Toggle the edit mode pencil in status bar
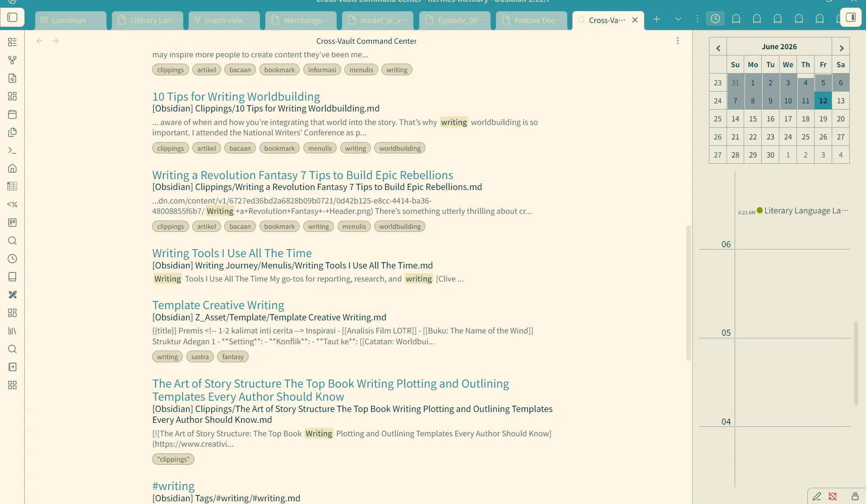The height and width of the screenshot is (504, 866). (817, 496)
